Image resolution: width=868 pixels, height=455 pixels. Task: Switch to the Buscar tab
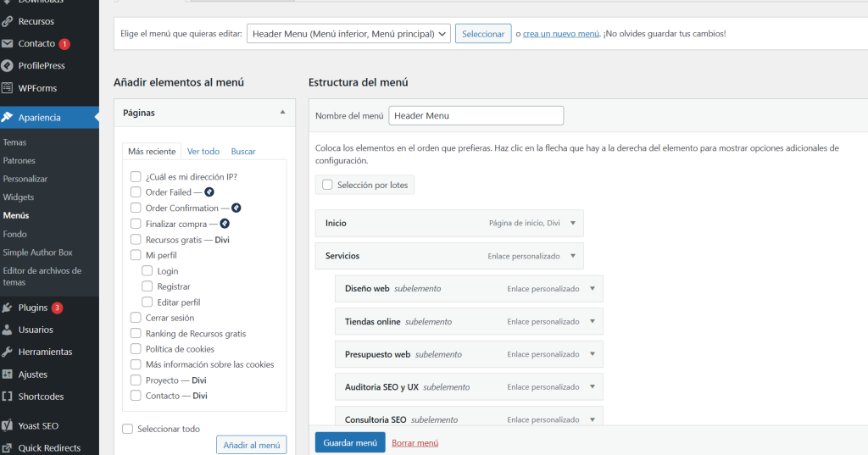[243, 151]
